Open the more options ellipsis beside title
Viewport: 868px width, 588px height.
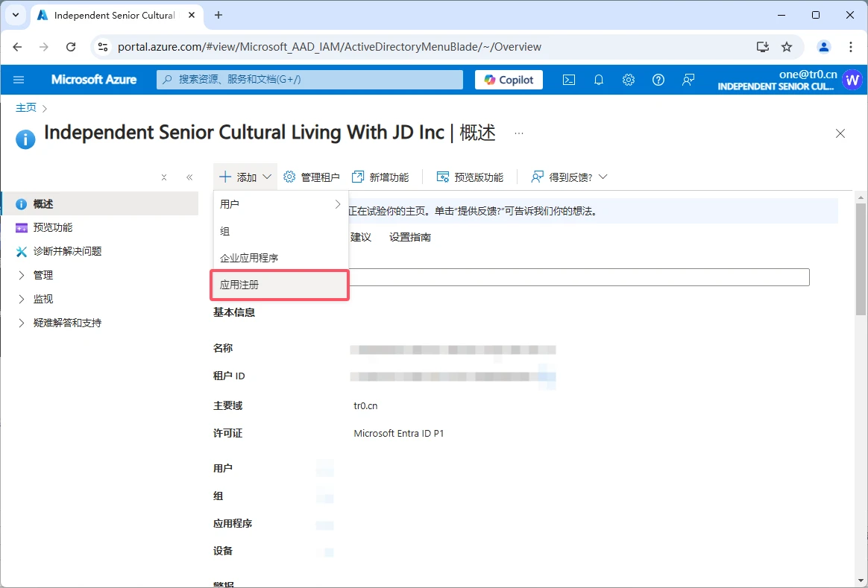point(519,133)
